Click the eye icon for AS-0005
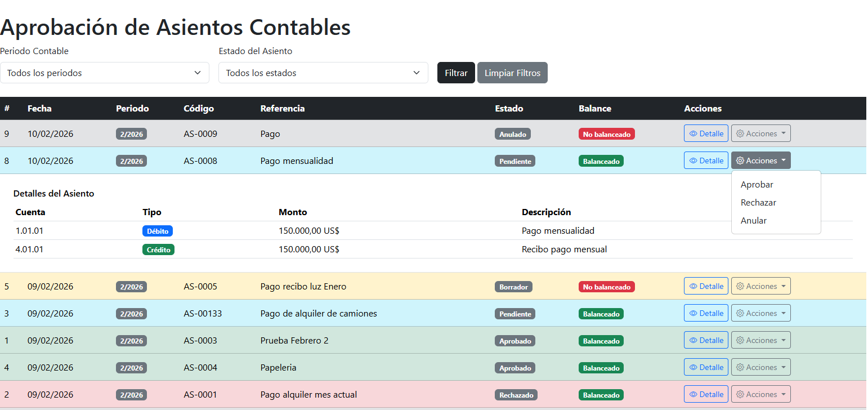Image resolution: width=868 pixels, height=410 pixels. (x=693, y=286)
